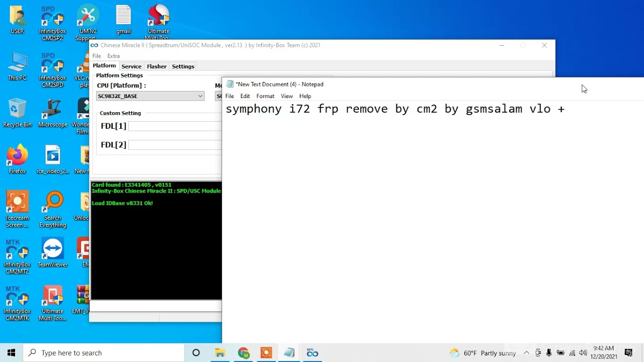Open the taskbar clock and date
Screen dimensions: 644x362
point(604,352)
